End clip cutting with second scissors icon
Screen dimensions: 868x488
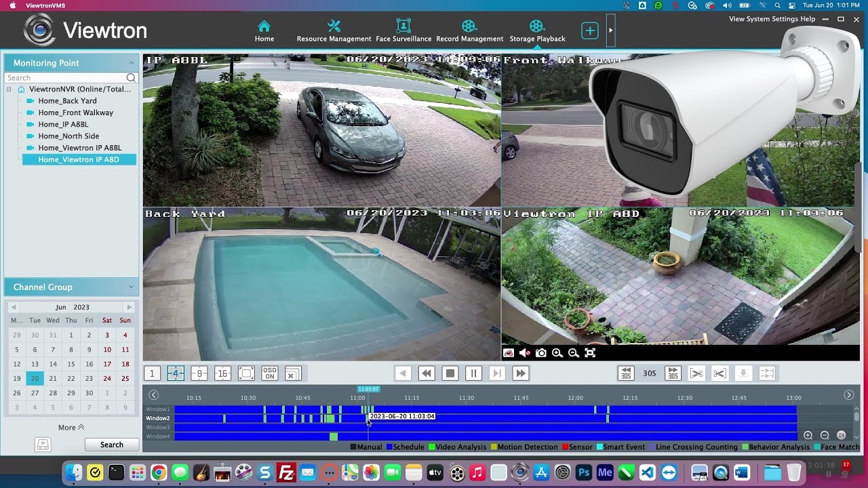click(719, 373)
